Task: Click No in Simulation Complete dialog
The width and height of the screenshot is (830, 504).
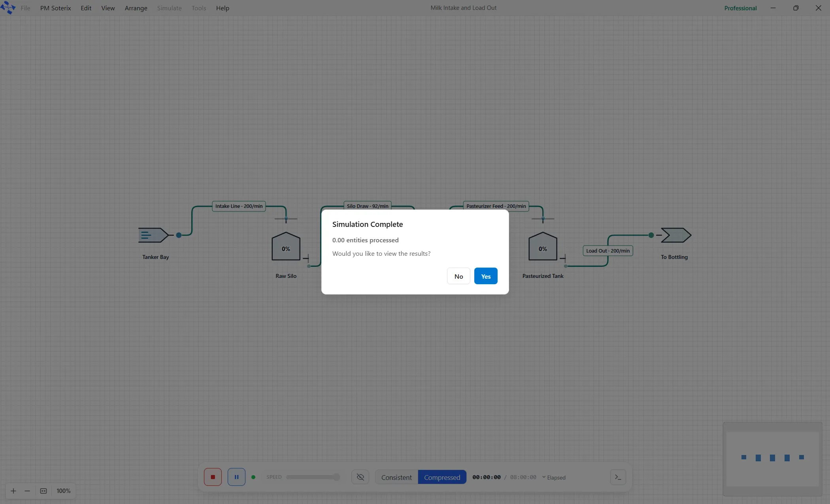Action: (458, 276)
